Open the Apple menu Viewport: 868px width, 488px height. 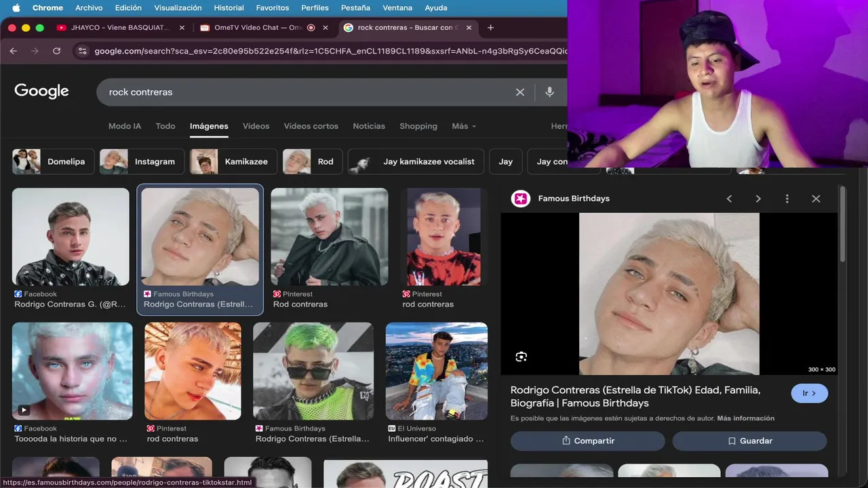click(16, 8)
